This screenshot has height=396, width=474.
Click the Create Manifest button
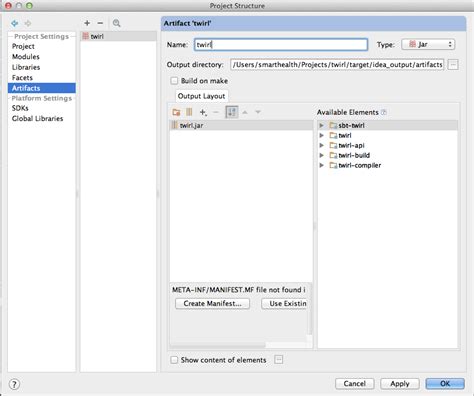pos(212,303)
